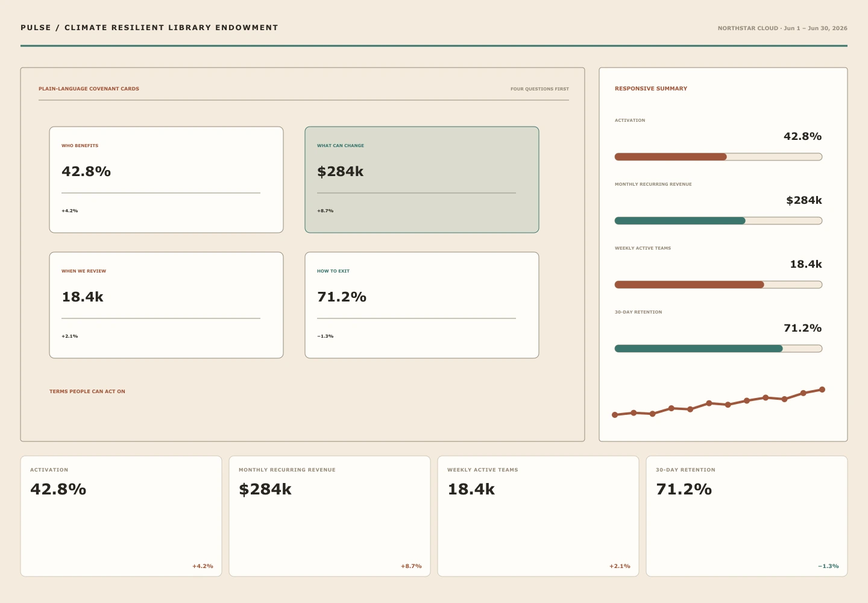868x603 pixels.
Task: Click the +2.1% change in When We Review card
Action: pyautogui.click(x=69, y=336)
